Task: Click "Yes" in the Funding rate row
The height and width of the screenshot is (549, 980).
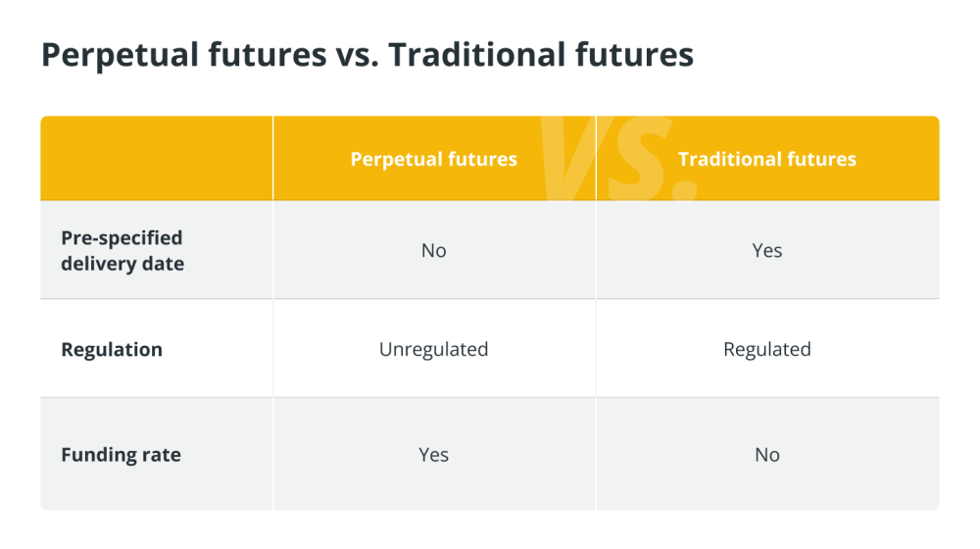Action: click(x=434, y=455)
